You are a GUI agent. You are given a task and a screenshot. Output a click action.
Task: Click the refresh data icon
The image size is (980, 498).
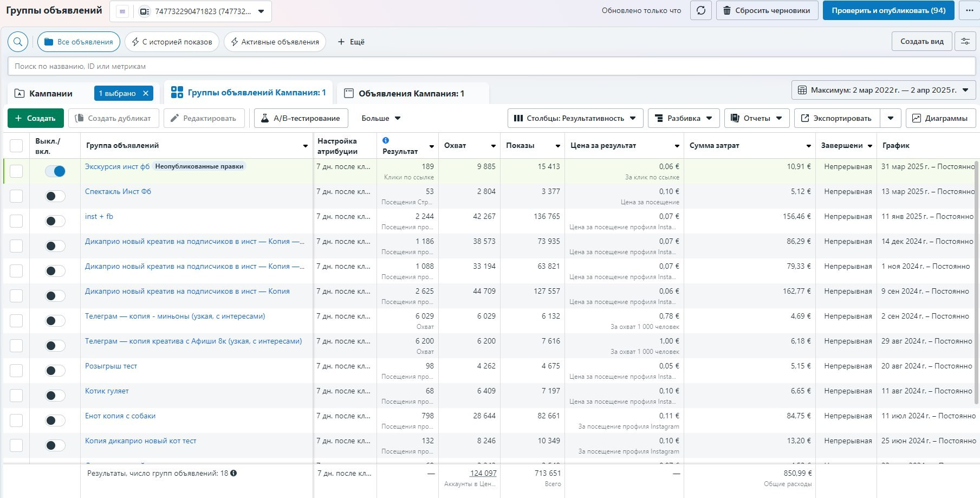[700, 11]
